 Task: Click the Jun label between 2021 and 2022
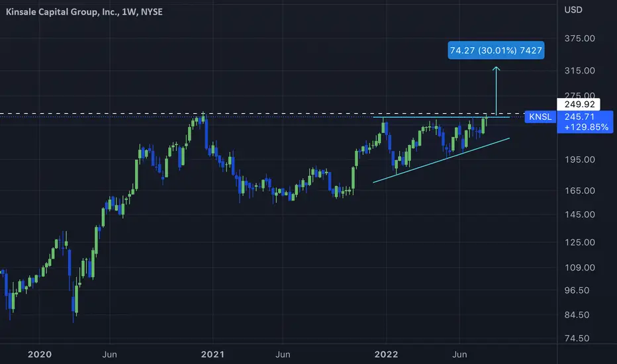283,355
